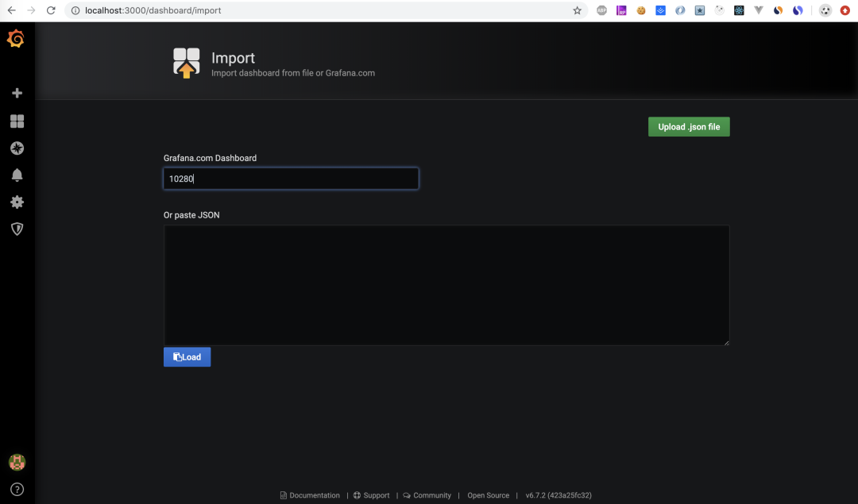This screenshot has width=858, height=504.
Task: Focus the Grafana.com Dashboard input field
Action: 291,179
